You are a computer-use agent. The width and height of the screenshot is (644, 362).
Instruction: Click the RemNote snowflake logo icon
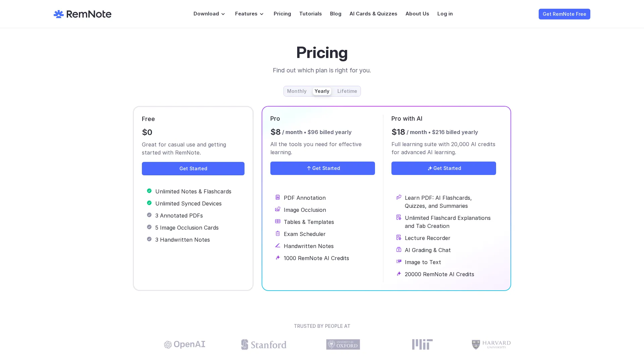pyautogui.click(x=58, y=14)
